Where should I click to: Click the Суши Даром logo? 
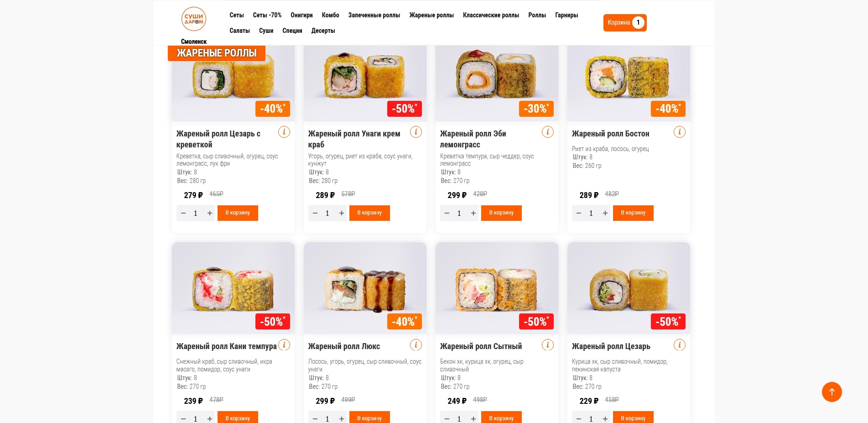194,19
